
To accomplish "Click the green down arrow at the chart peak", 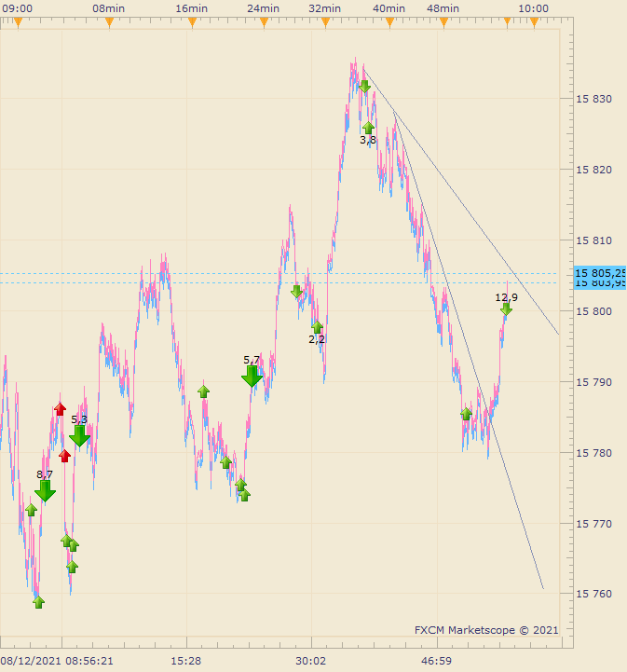I will click(x=364, y=87).
